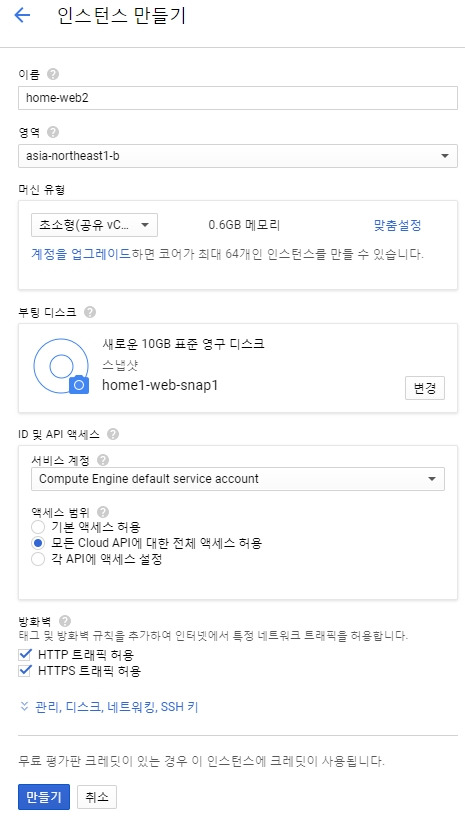Click the 맞춤설정 link

397,225
